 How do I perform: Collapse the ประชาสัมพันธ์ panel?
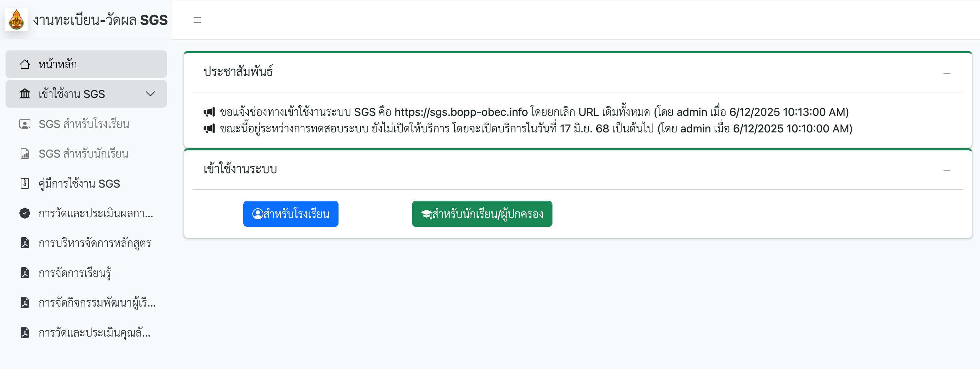pos(947,73)
